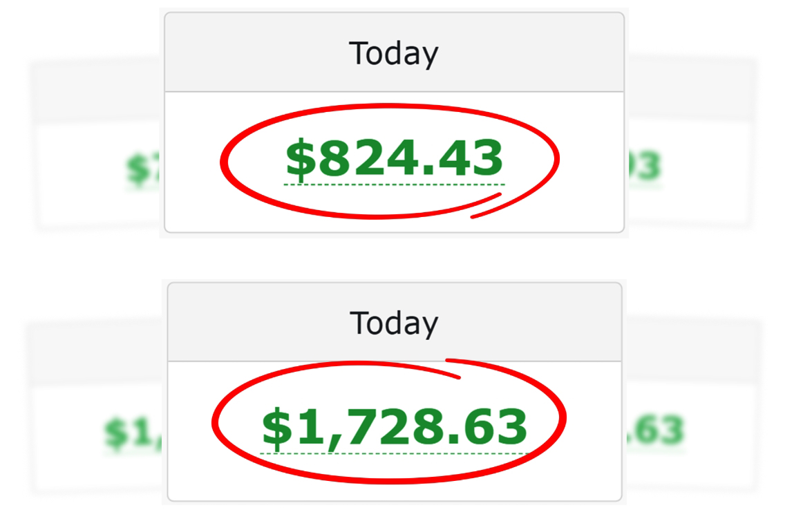Screen dimensions: 812x530
Task: Select the Today header above $824.43
Action: [394, 53]
